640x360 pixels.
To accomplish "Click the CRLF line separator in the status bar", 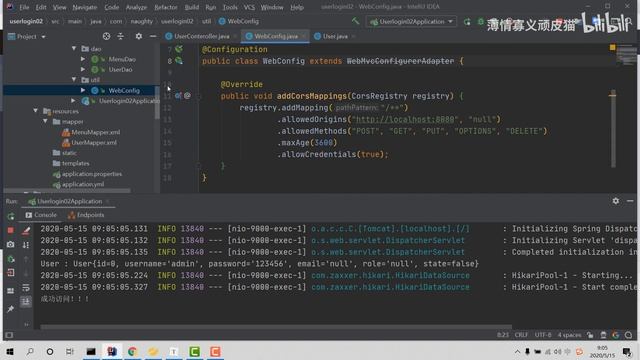I will (x=521, y=335).
